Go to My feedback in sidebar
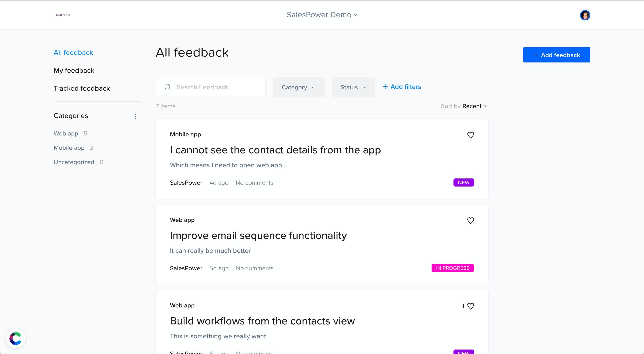 pos(74,71)
